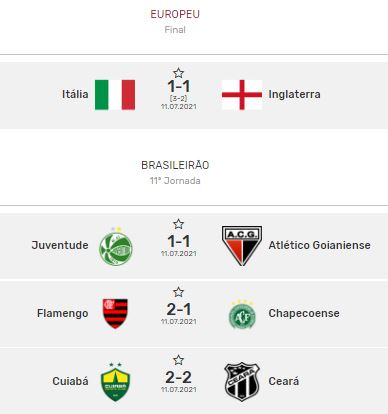Open the Atlético Goianiense team name
This screenshot has height=414, width=388.
tap(319, 245)
